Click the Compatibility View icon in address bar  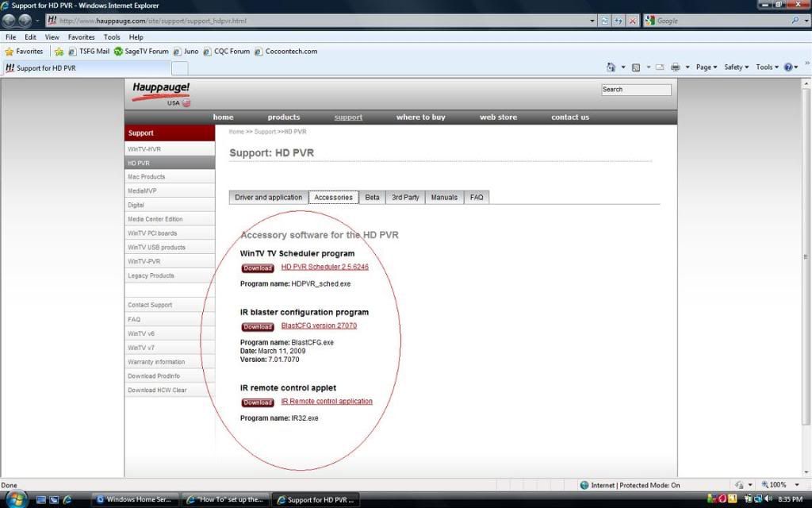(604, 21)
